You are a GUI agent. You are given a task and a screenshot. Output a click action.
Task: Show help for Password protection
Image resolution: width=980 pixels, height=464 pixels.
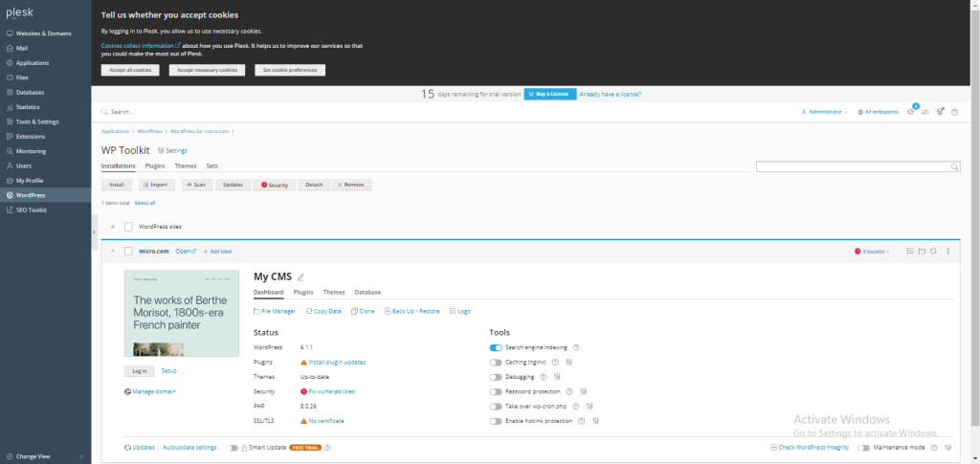click(x=568, y=391)
